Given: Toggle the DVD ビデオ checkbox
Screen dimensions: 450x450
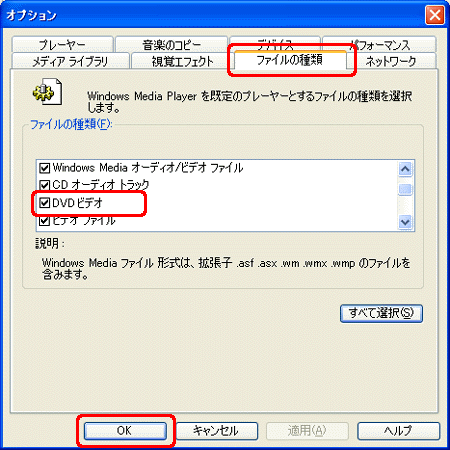Looking at the screenshot, I should (44, 202).
